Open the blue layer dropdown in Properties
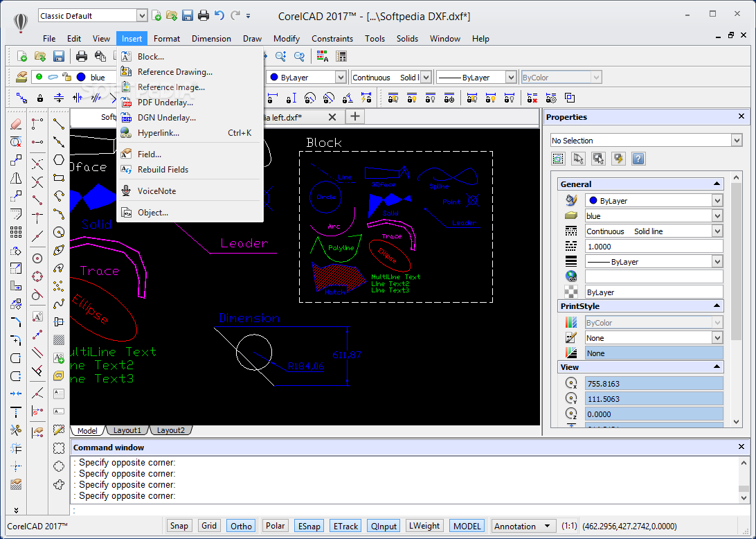This screenshot has height=539, width=756. point(717,216)
